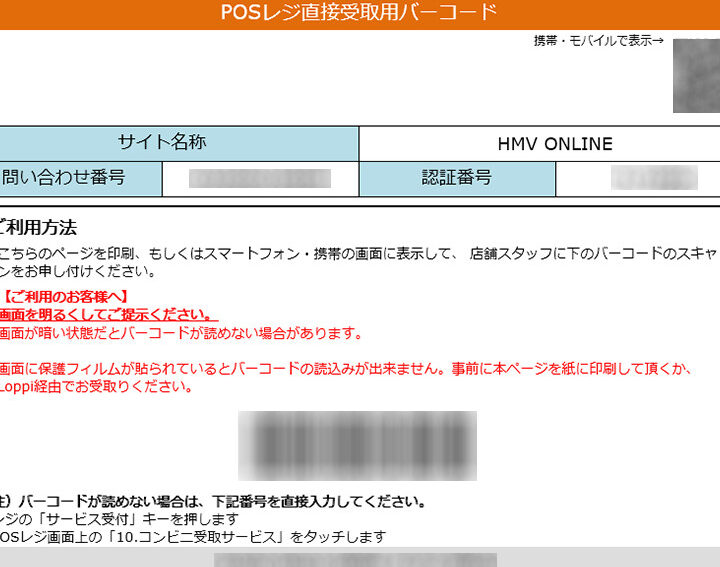
Task: Select the 'サイト名称' header cell
Action: pos(179,143)
